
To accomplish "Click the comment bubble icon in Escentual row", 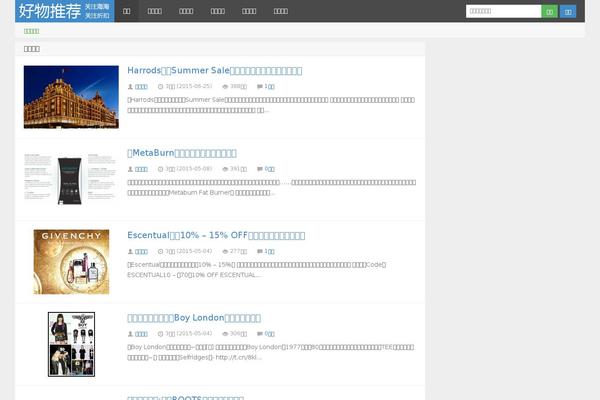I will pos(260,251).
